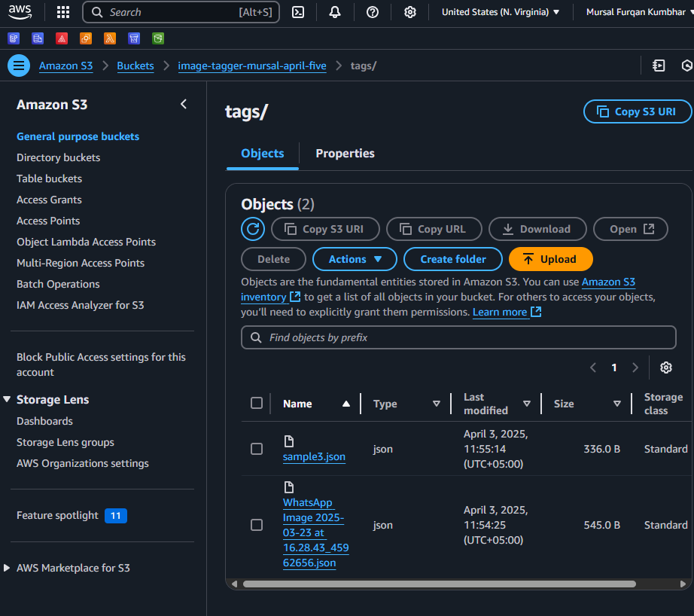This screenshot has height=616, width=694.
Task: Click the Upload button
Action: point(550,259)
